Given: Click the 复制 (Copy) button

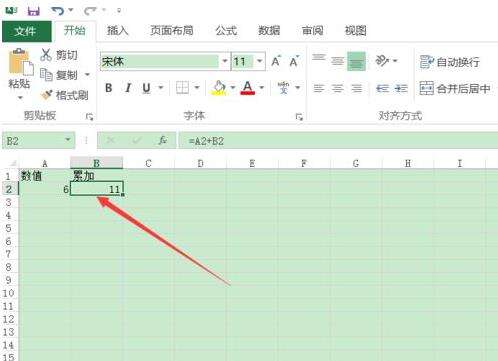Looking at the screenshot, I should pyautogui.click(x=59, y=75).
